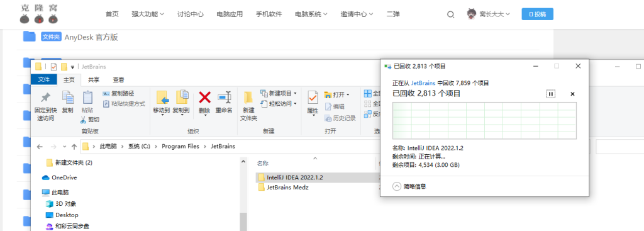Screen dimensions: 644x231
Task: Open the 文件 file tab
Action: tap(43, 79)
